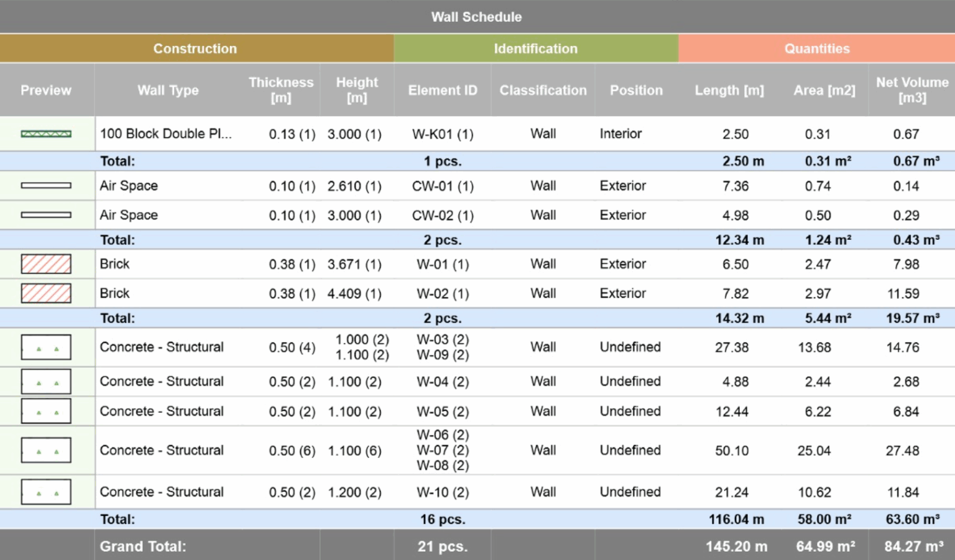
Task: Select the Construction header group
Action: pos(196,48)
